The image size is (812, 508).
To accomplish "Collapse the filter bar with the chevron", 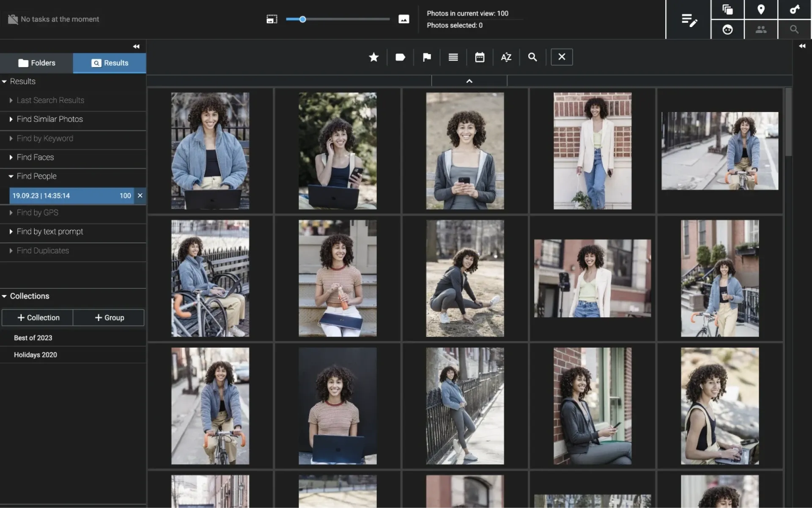I will pyautogui.click(x=469, y=81).
